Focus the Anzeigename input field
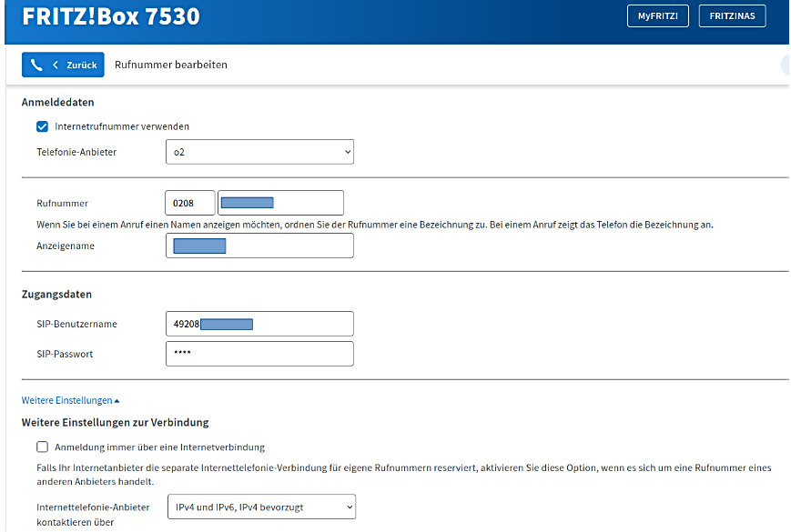The height and width of the screenshot is (532, 791). pyautogui.click(x=259, y=246)
